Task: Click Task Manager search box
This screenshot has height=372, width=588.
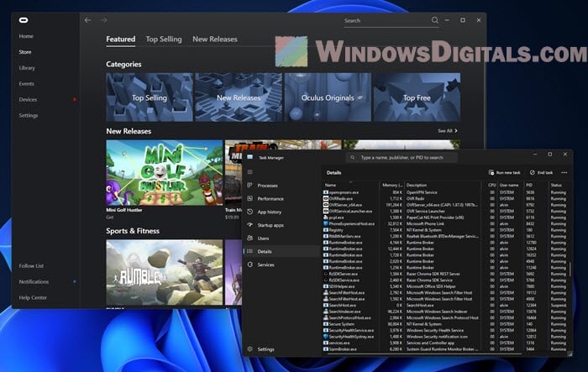Action: pos(402,158)
